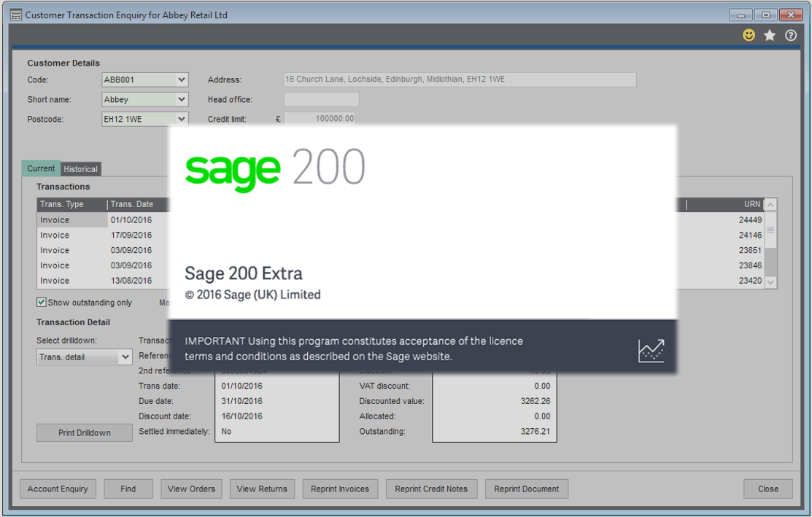Image resolution: width=812 pixels, height=517 pixels.
Task: Click Settled immediately value No
Action: pos(226,431)
